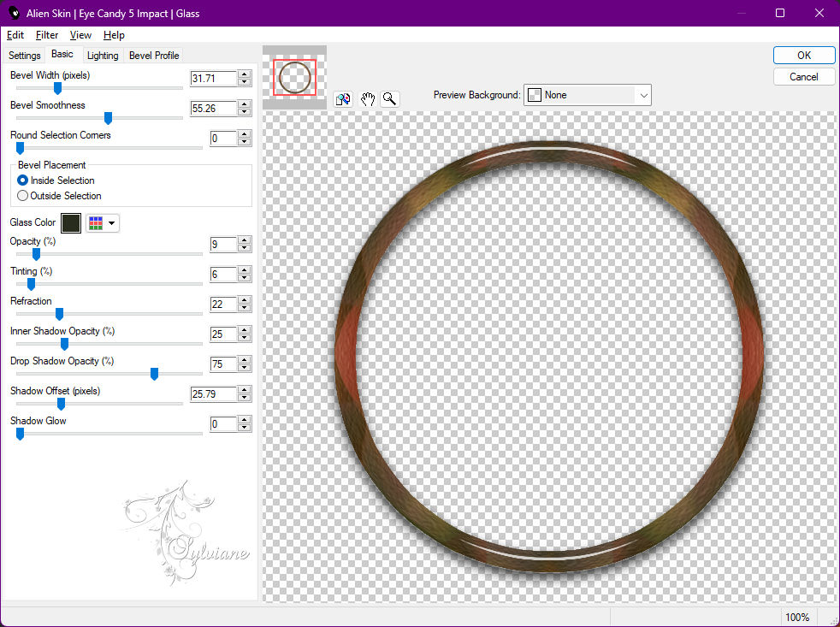Switch to the Bevel Profile tab
840x627 pixels.
coord(154,56)
